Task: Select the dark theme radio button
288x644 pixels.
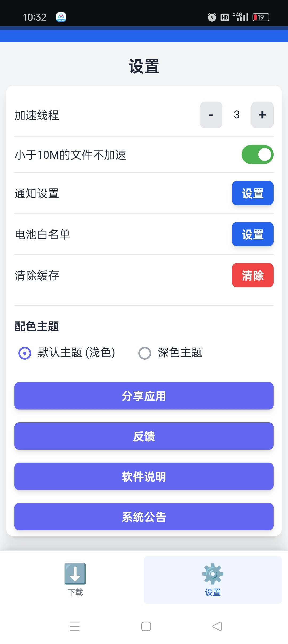Action: (145, 353)
